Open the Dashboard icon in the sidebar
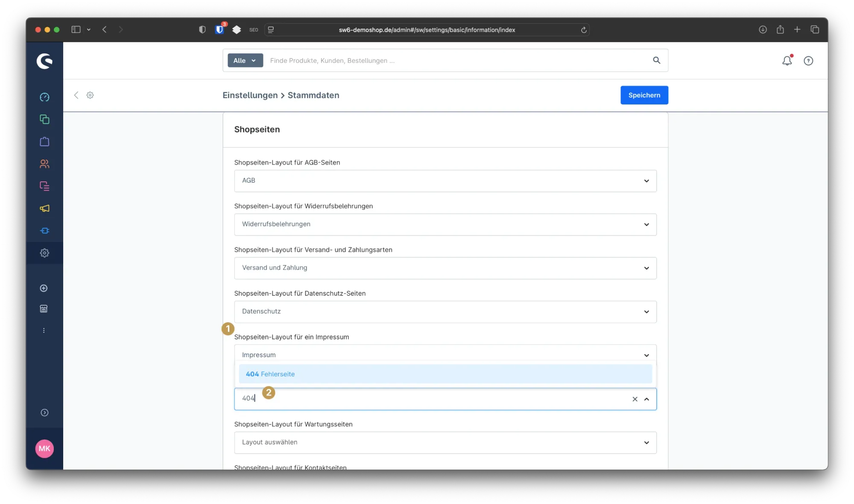Viewport: 854px width, 504px height. coord(44,97)
